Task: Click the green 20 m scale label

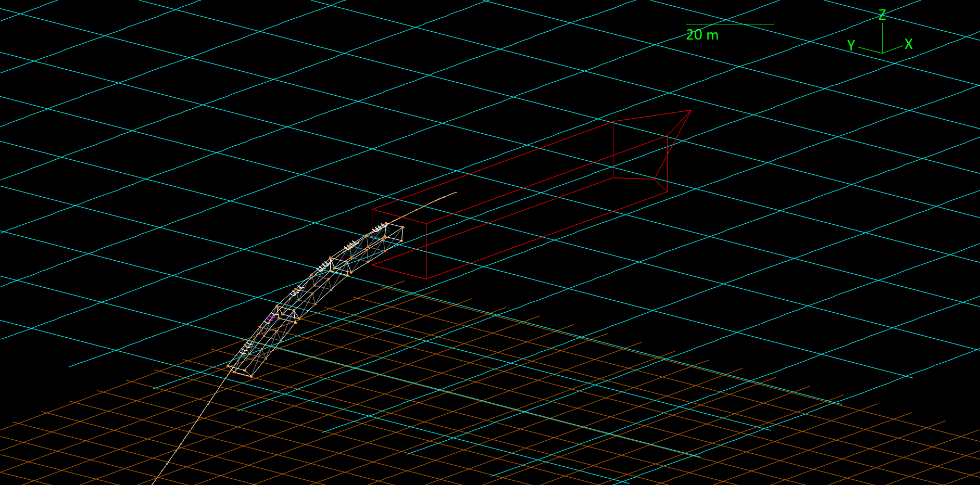Action: tap(702, 35)
